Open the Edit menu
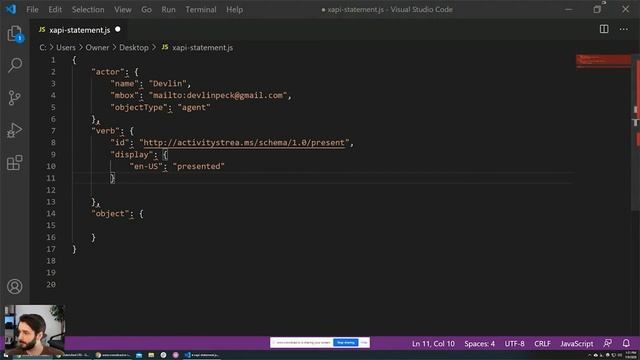Viewport: 640px width, 360px height. [55, 9]
